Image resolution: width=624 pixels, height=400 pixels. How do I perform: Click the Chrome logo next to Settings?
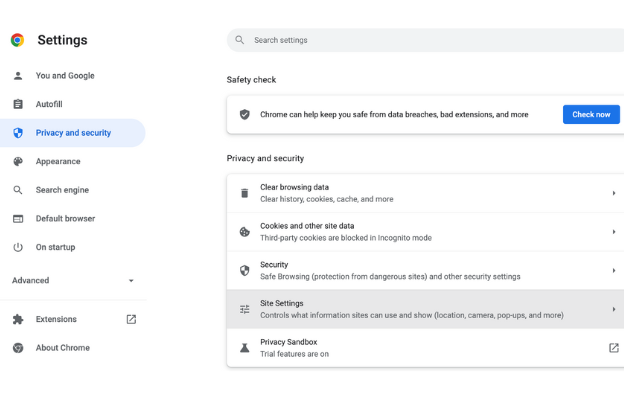17,40
